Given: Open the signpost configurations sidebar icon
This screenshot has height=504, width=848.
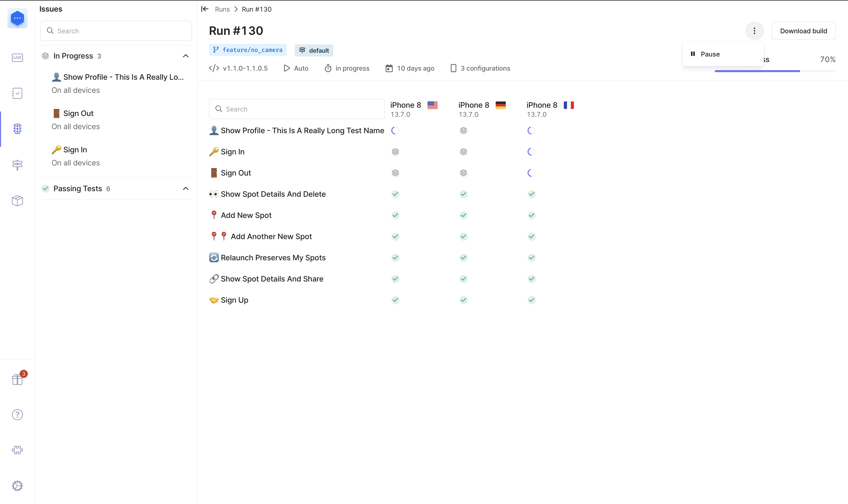Looking at the screenshot, I should coord(17,165).
